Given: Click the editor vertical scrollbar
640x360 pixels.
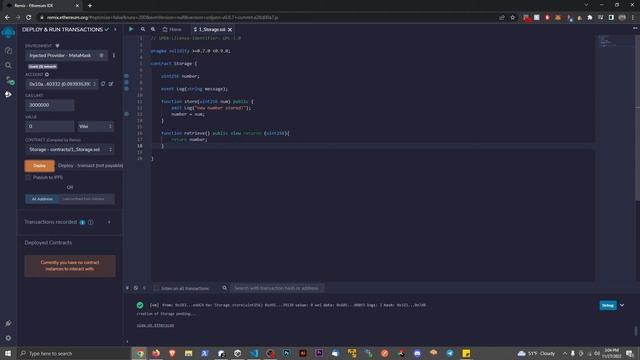Looking at the screenshot, I should 637,118.
